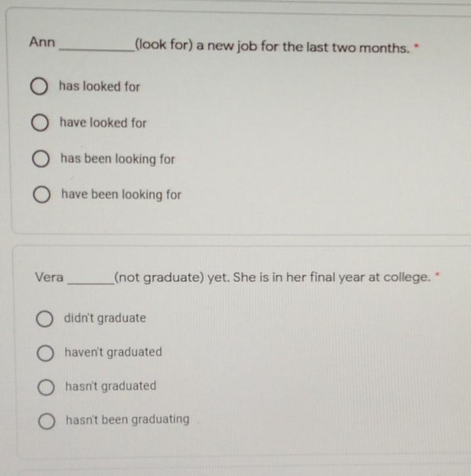Choose the 'have looked for' radio circle
Image resolution: width=471 pixels, height=476 pixels.
click(40, 123)
